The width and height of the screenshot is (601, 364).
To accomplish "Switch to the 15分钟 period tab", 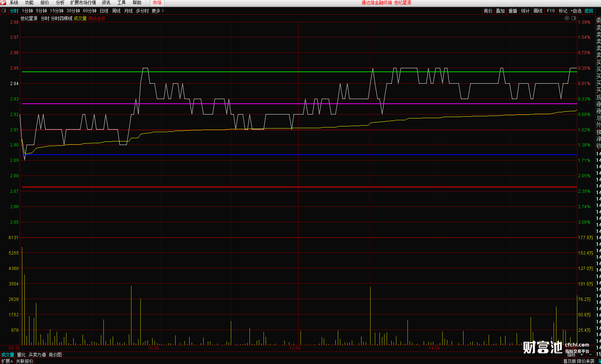I will click(57, 11).
